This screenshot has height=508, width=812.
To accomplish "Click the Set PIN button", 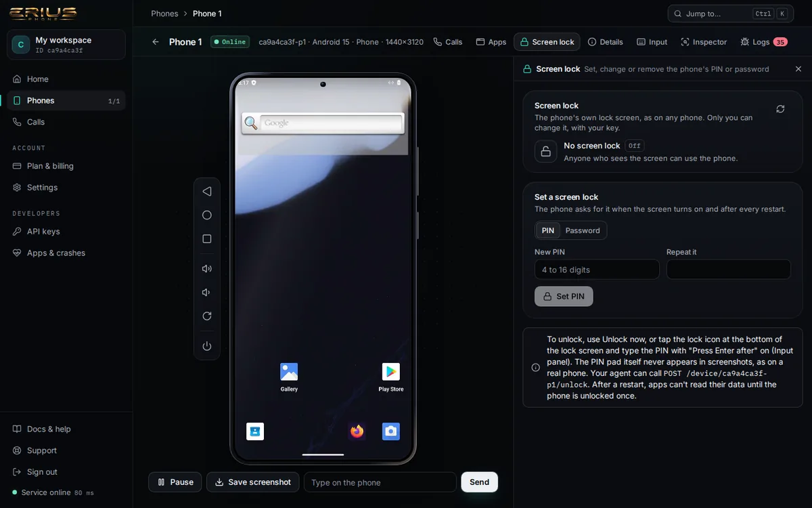I will [x=564, y=297].
